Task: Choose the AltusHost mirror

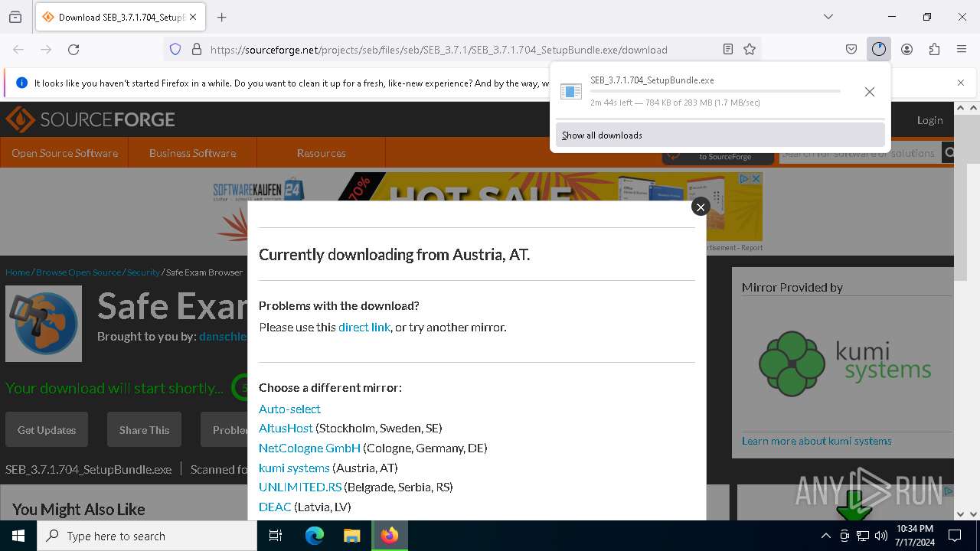Action: 286,428
